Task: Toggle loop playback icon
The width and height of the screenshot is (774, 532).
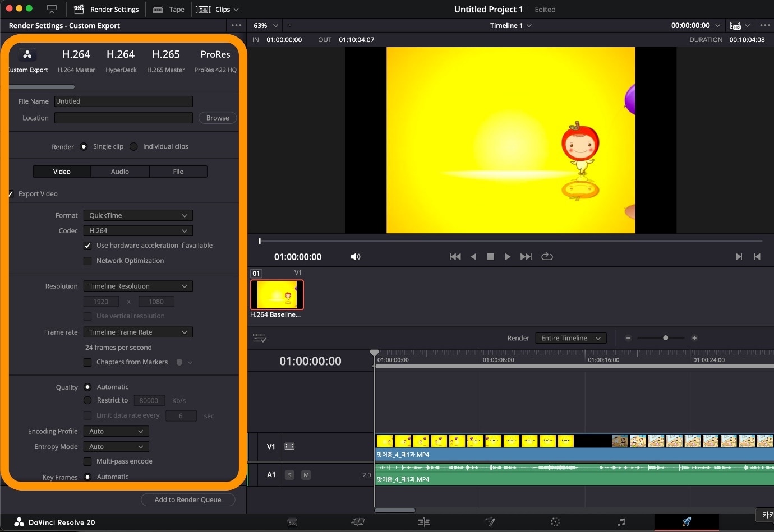Action: click(x=547, y=257)
